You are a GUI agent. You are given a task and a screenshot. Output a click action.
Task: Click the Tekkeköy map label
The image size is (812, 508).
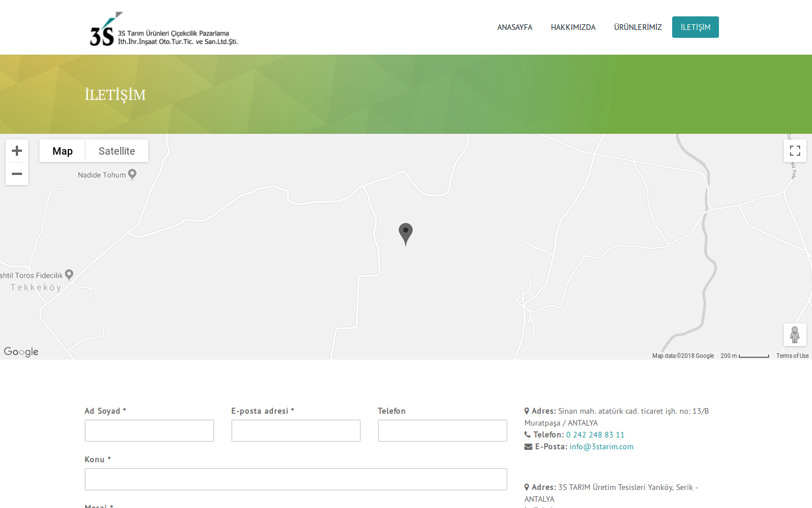(x=36, y=287)
